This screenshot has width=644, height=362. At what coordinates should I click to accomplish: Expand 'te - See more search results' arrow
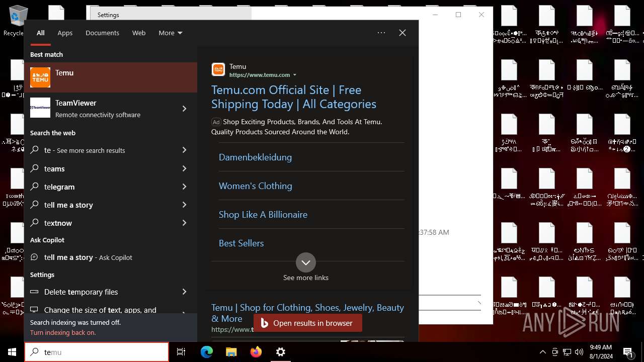pyautogui.click(x=184, y=150)
